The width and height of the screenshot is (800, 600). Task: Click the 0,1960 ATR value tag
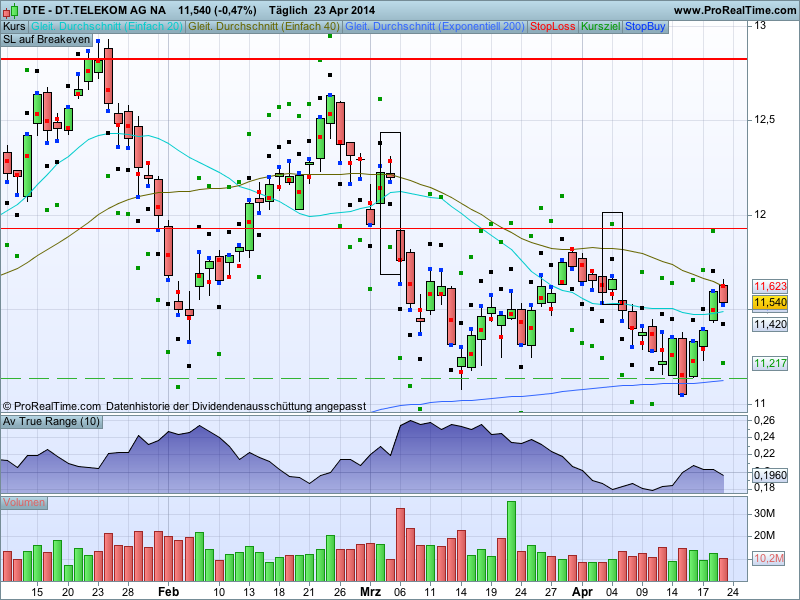(x=770, y=475)
